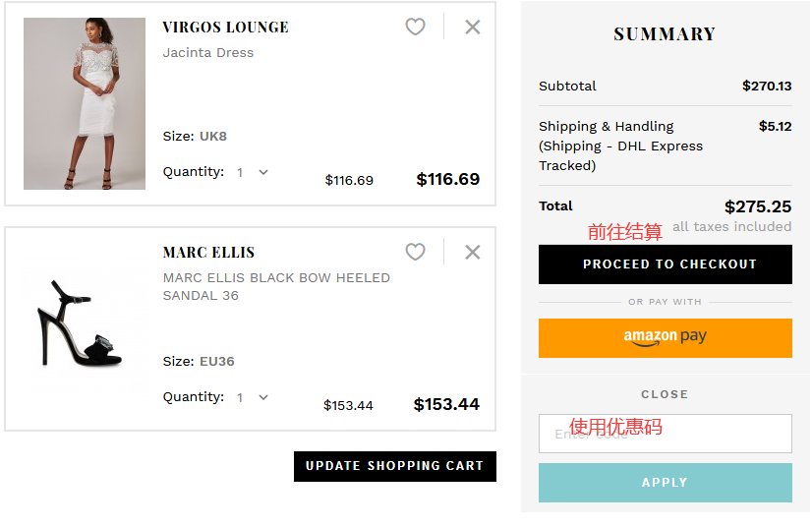Click the Amazon logo on pay button
This screenshot has height=527, width=812.
point(650,337)
